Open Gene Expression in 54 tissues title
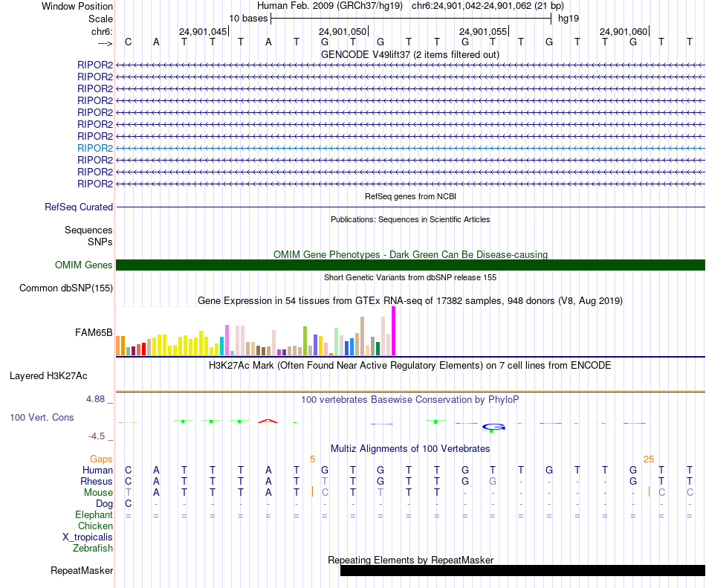The image size is (706, 588). pyautogui.click(x=410, y=301)
